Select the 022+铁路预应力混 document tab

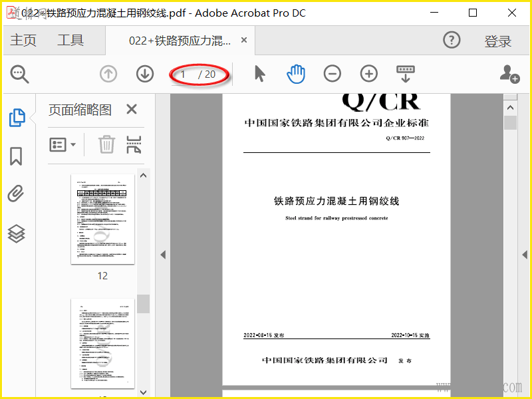tap(180, 41)
